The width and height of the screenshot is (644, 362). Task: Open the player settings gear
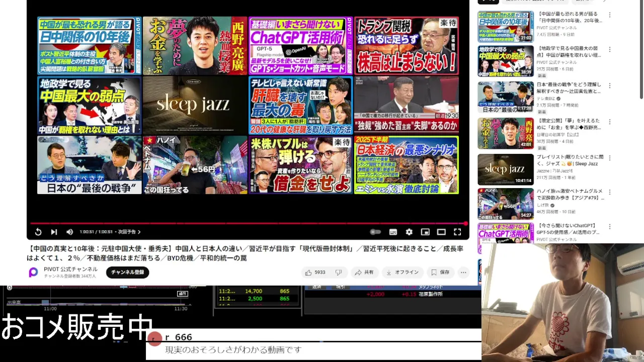click(409, 232)
